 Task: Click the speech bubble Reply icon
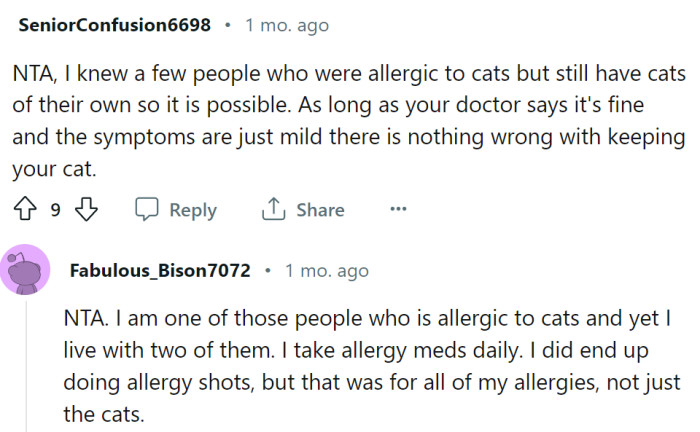[147, 210]
